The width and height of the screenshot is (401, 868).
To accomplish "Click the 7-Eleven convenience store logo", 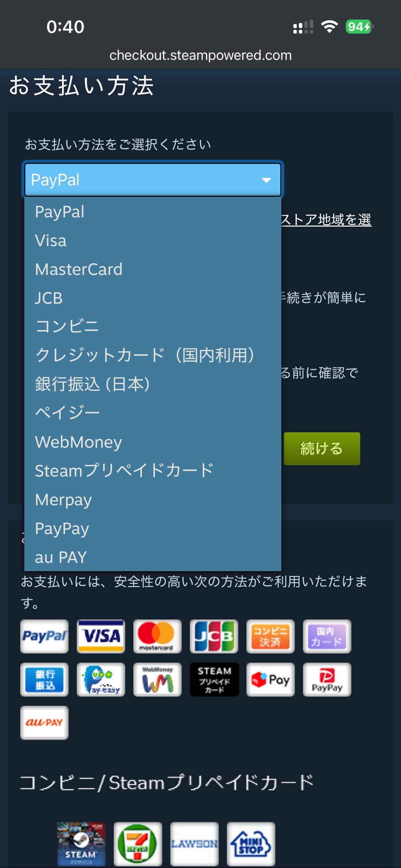I will pos(138,844).
